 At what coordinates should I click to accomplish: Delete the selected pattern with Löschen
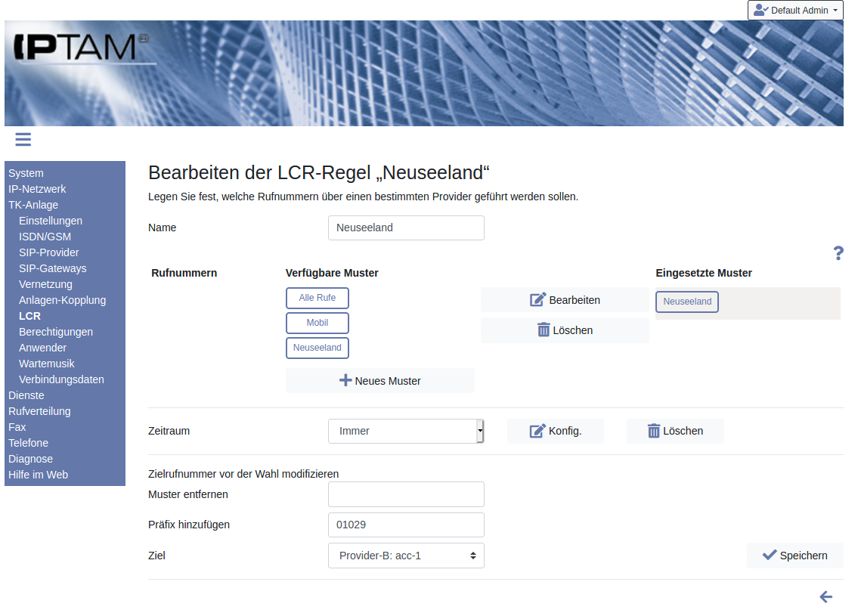coord(565,330)
